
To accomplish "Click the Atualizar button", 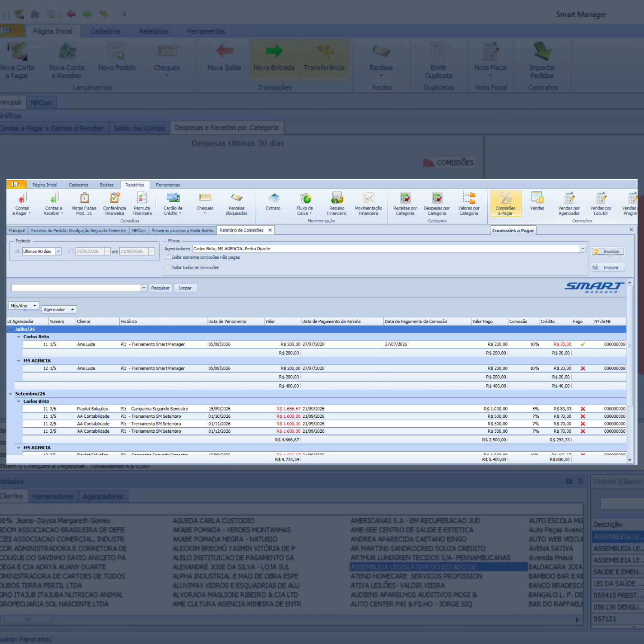I will (x=608, y=252).
